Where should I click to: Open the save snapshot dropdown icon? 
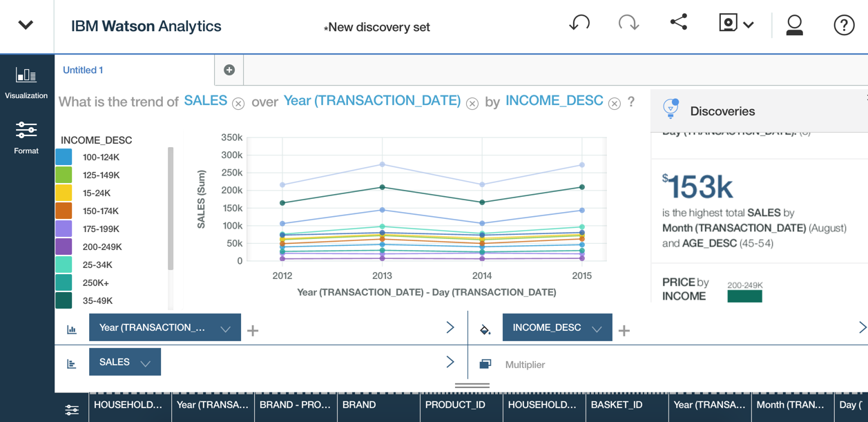click(736, 23)
